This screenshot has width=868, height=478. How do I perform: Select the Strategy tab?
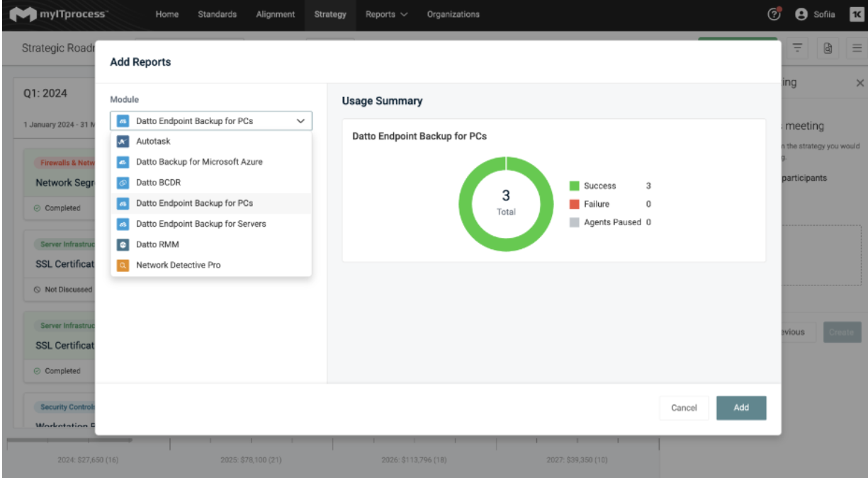[330, 14]
